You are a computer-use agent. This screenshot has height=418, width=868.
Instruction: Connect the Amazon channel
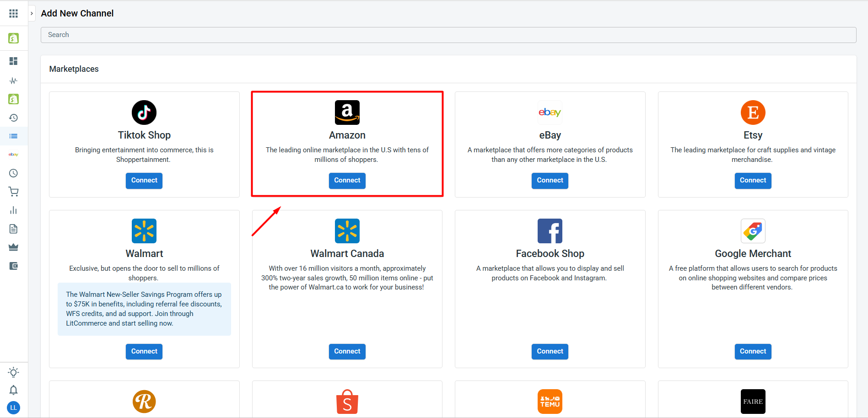347,181
